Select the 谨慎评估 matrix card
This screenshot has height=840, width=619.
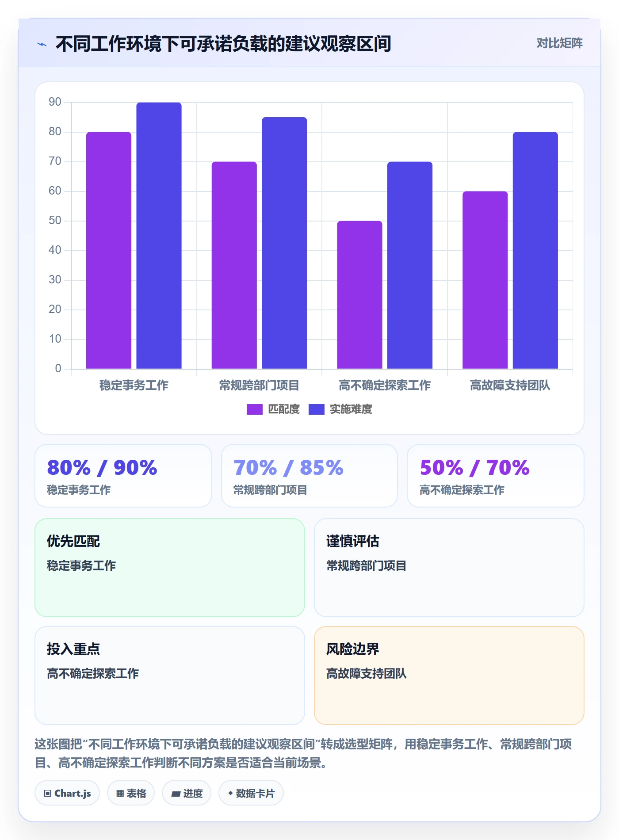point(449,568)
